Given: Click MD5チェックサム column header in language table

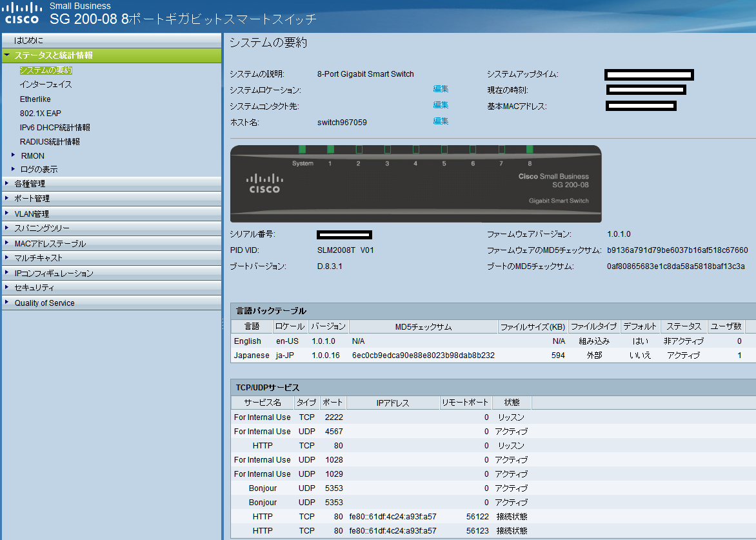Looking at the screenshot, I should coord(423,326).
